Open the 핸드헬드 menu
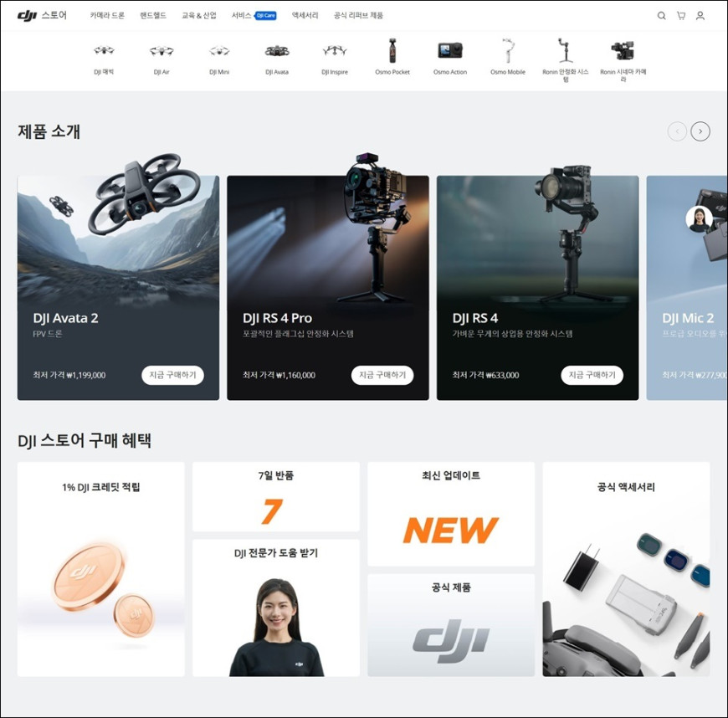This screenshot has height=718, width=728. click(153, 15)
